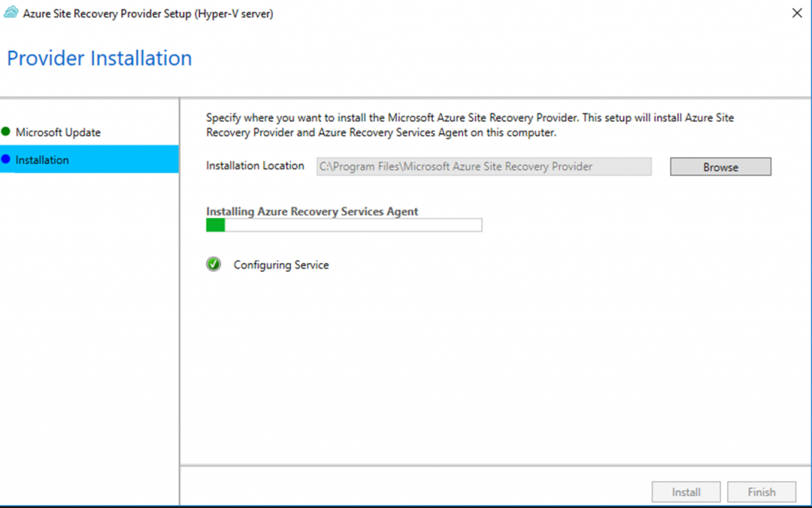Click the Installation Location label
This screenshot has width=812, height=508.
click(x=255, y=166)
